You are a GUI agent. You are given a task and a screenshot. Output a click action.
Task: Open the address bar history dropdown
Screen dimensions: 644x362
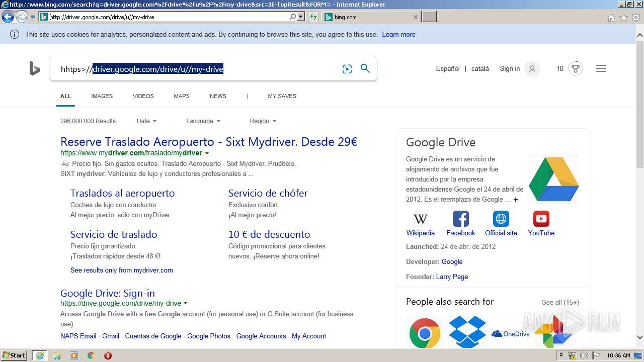[x=301, y=17]
